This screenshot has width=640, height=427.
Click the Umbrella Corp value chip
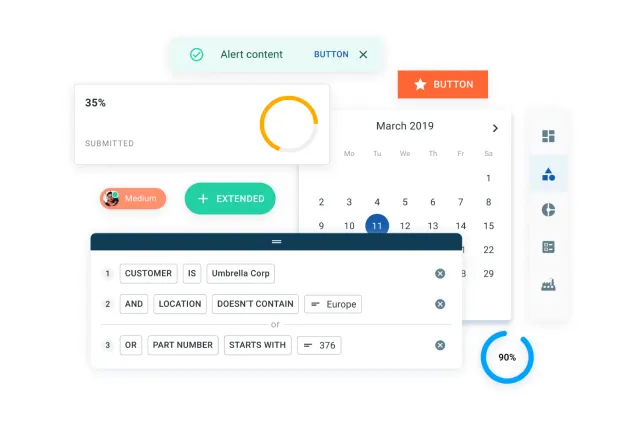(x=240, y=274)
